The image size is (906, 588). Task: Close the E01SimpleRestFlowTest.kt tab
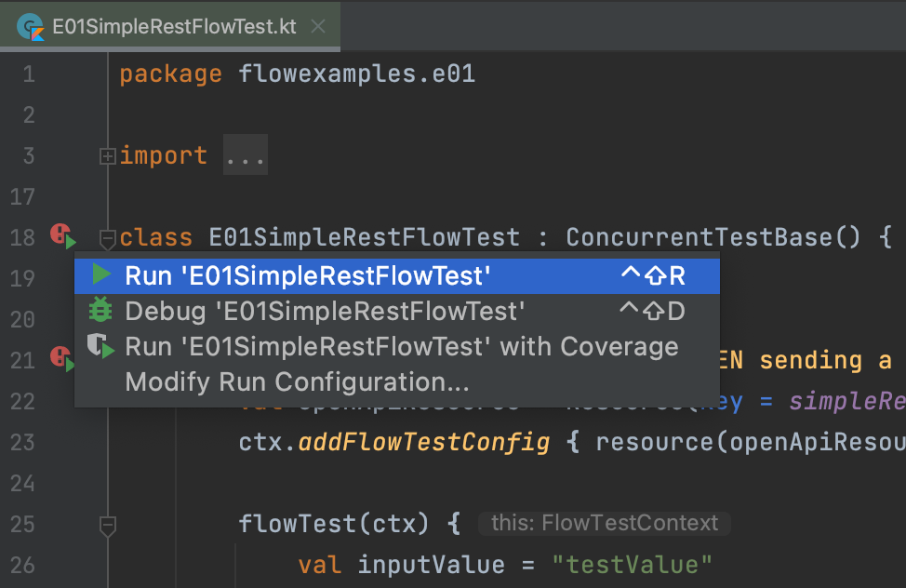[x=317, y=26]
